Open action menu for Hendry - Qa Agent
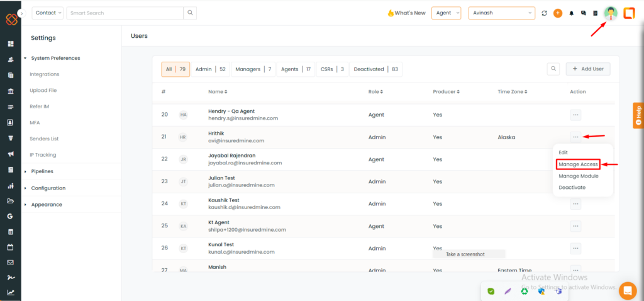The width and height of the screenshot is (644, 301). pyautogui.click(x=575, y=115)
